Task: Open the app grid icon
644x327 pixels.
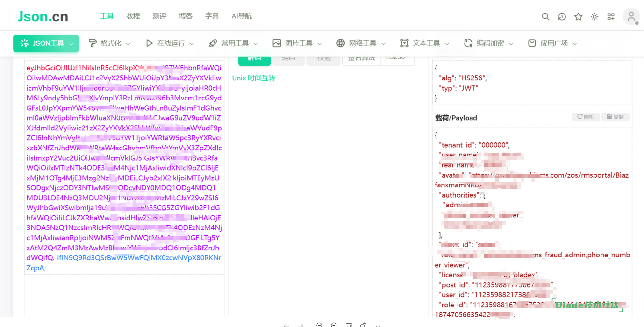Action: 611,16
